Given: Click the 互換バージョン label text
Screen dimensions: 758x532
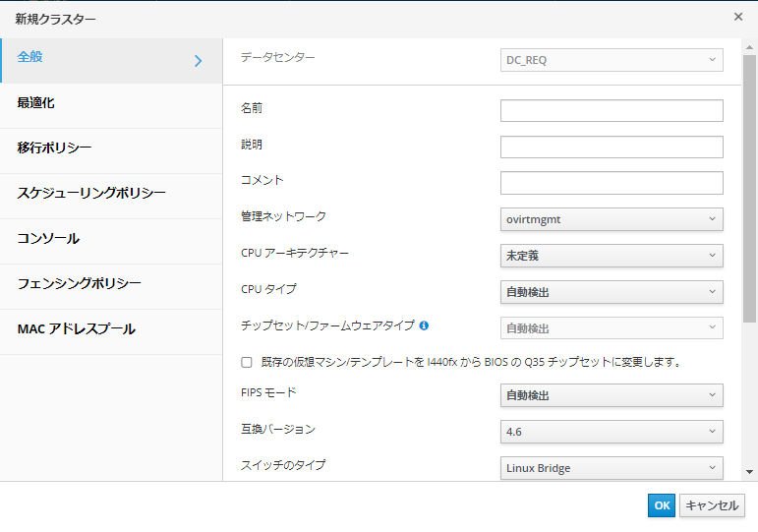Looking at the screenshot, I should tap(278, 429).
